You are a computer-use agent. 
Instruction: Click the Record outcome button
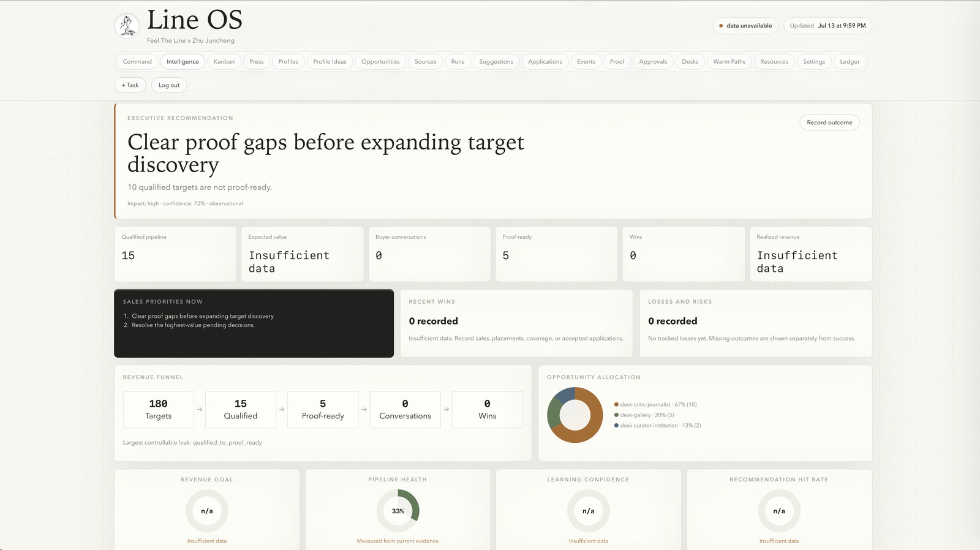[829, 122]
